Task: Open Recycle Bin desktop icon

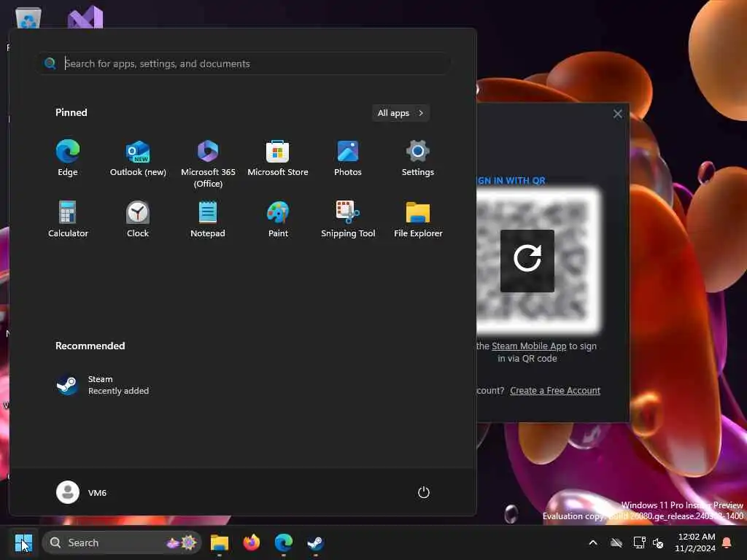Action: coord(28,18)
